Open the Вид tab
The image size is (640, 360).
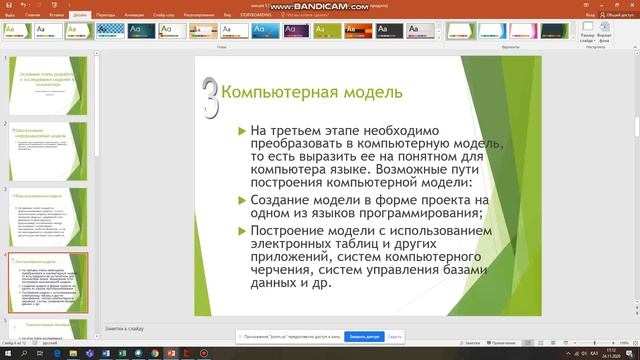227,15
